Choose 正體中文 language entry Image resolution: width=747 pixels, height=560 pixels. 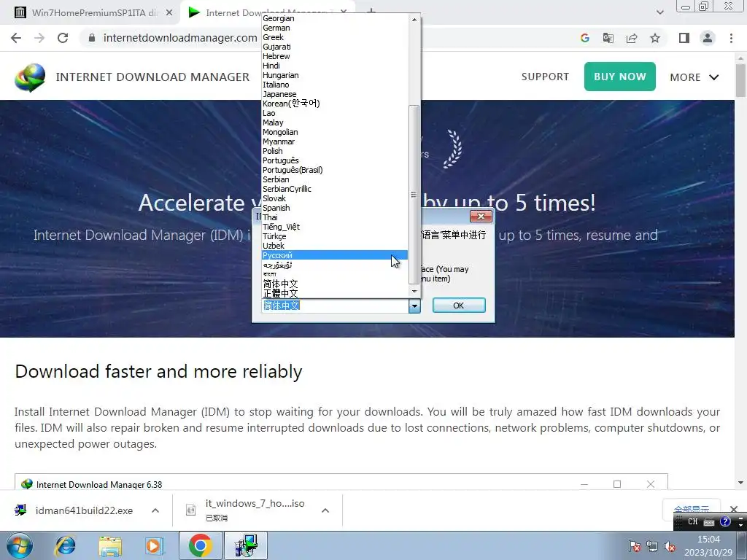tap(334, 293)
